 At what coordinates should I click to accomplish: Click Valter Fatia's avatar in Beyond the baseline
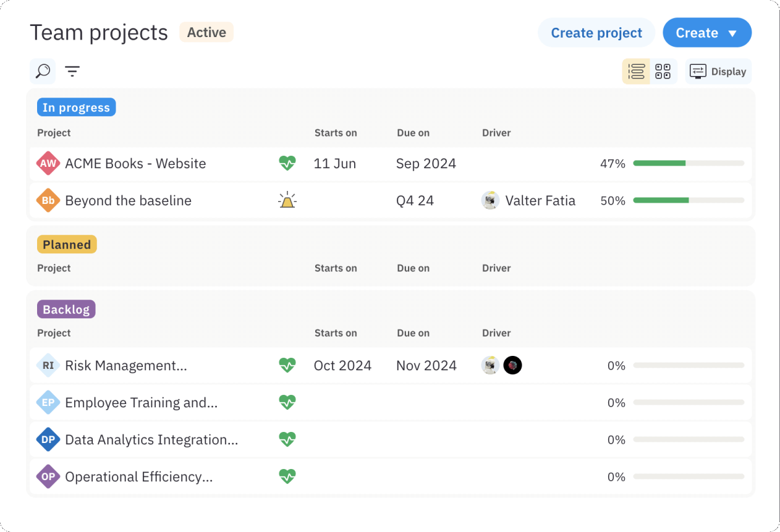point(491,201)
